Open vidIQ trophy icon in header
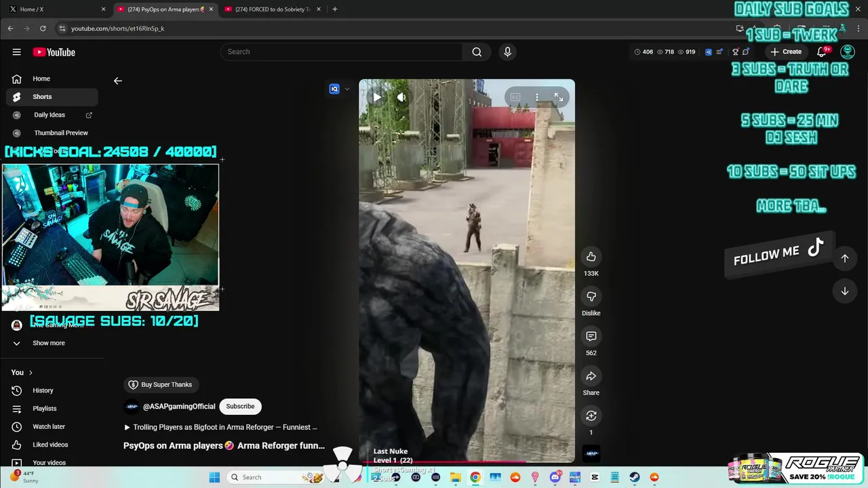 [735, 52]
